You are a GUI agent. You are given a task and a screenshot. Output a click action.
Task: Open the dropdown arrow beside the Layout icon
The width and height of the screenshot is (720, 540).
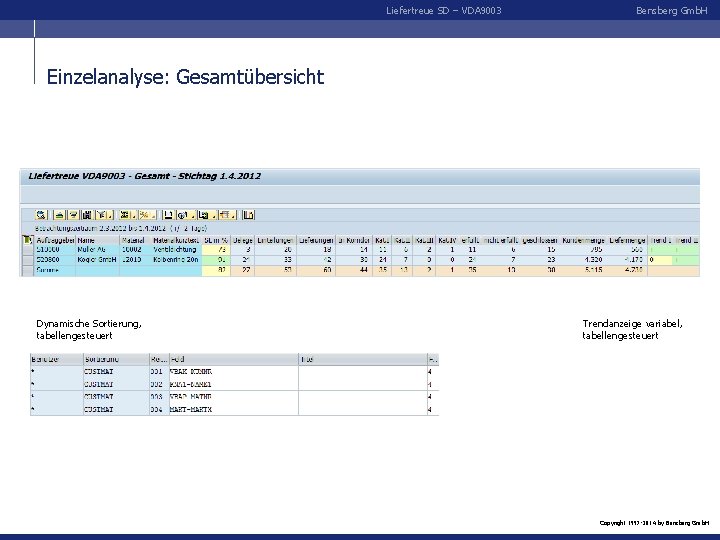234,215
